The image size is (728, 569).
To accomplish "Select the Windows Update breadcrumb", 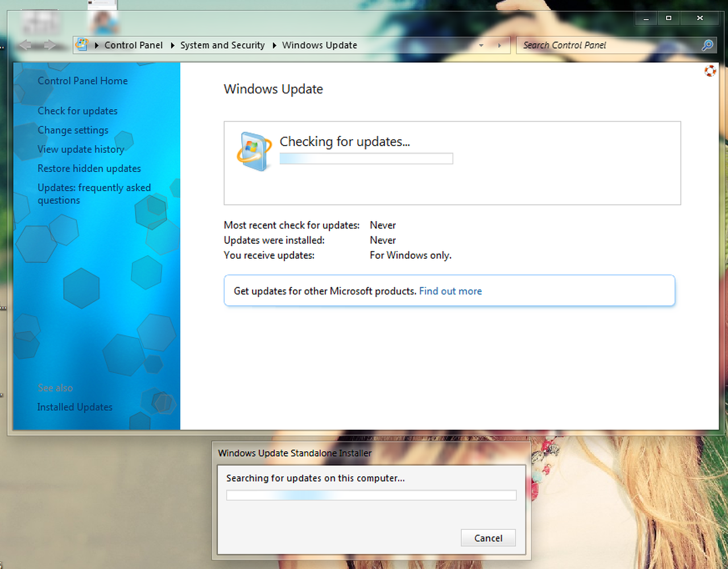I will coord(320,45).
